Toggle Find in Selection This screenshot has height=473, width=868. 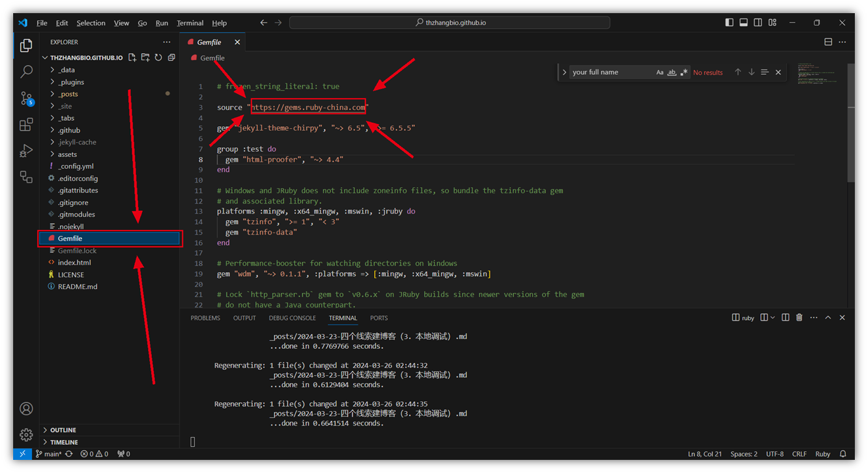click(765, 72)
